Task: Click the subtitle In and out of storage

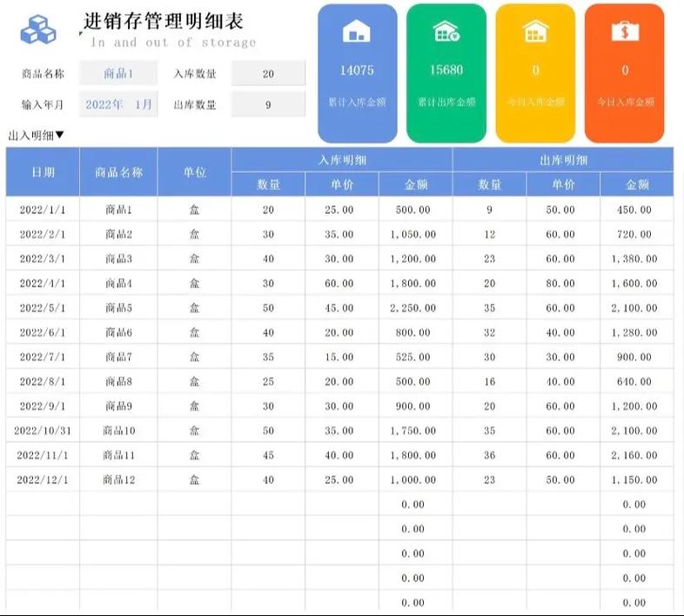Action: [x=173, y=43]
